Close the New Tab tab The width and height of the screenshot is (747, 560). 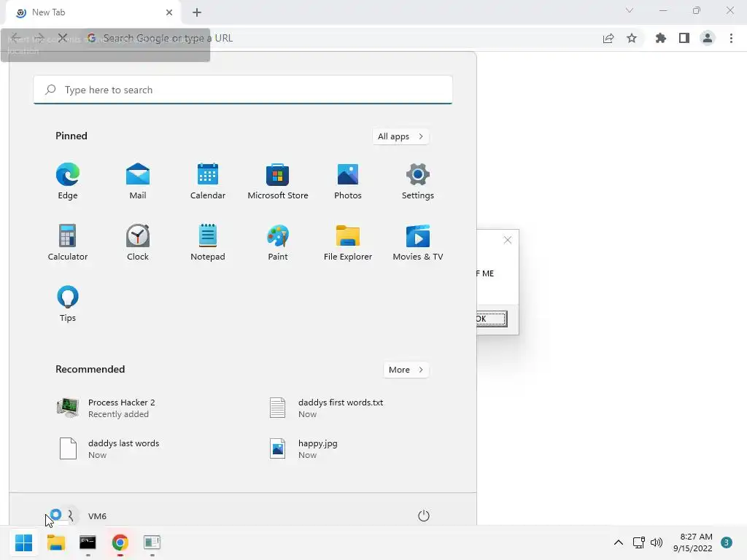[169, 12]
